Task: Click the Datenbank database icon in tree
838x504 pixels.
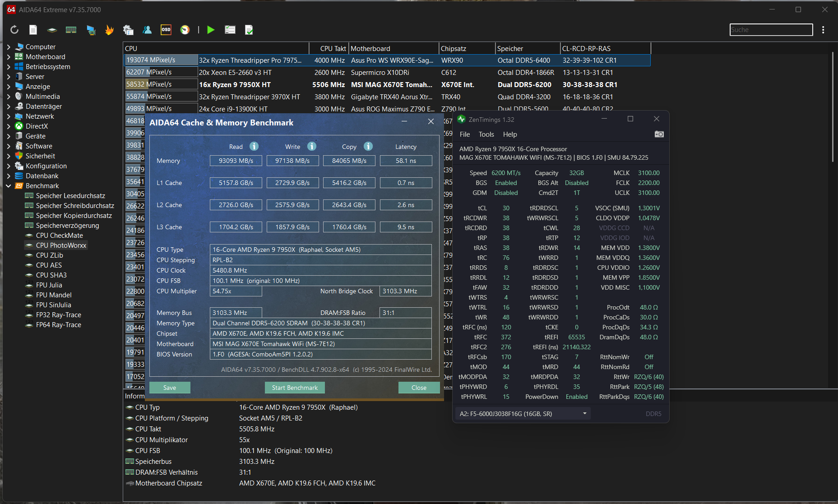Action: pyautogui.click(x=19, y=176)
